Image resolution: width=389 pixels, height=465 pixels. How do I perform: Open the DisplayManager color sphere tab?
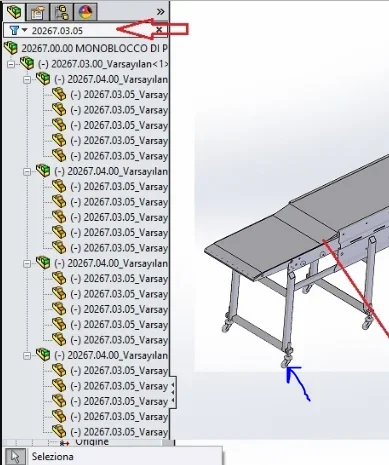click(x=85, y=12)
